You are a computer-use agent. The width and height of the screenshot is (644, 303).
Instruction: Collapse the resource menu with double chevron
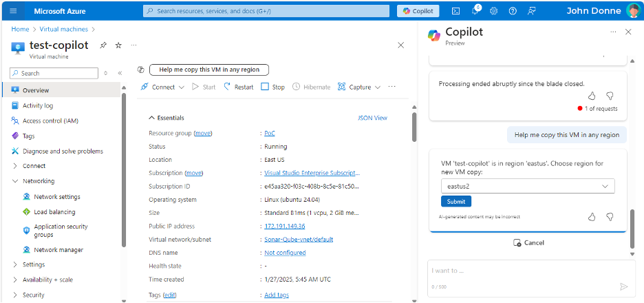coord(120,73)
